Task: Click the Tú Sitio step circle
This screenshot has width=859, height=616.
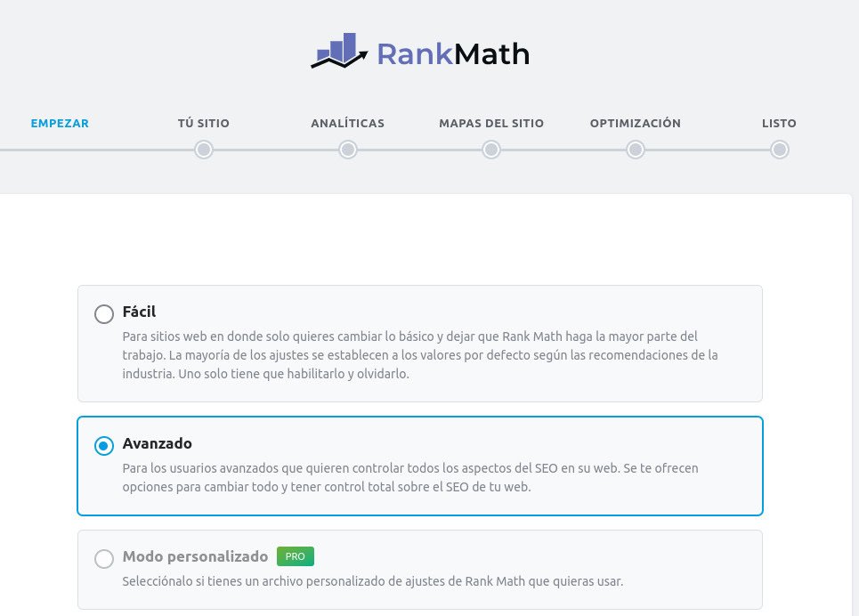Action: tap(204, 150)
